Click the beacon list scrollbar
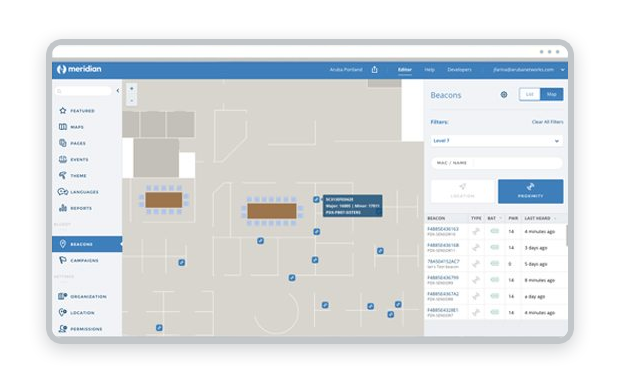The image size is (620, 382). pyautogui.click(x=567, y=235)
